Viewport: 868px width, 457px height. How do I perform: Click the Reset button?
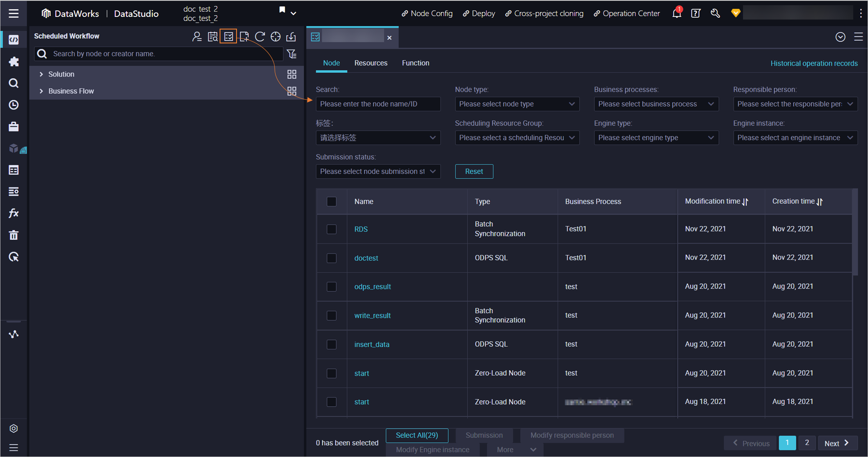[x=474, y=171]
